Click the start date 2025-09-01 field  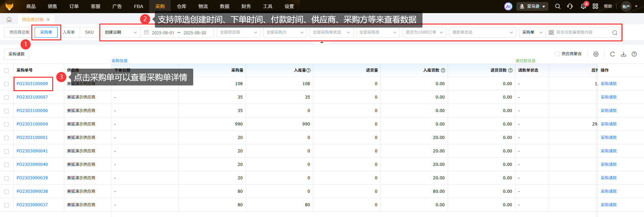pos(163,33)
